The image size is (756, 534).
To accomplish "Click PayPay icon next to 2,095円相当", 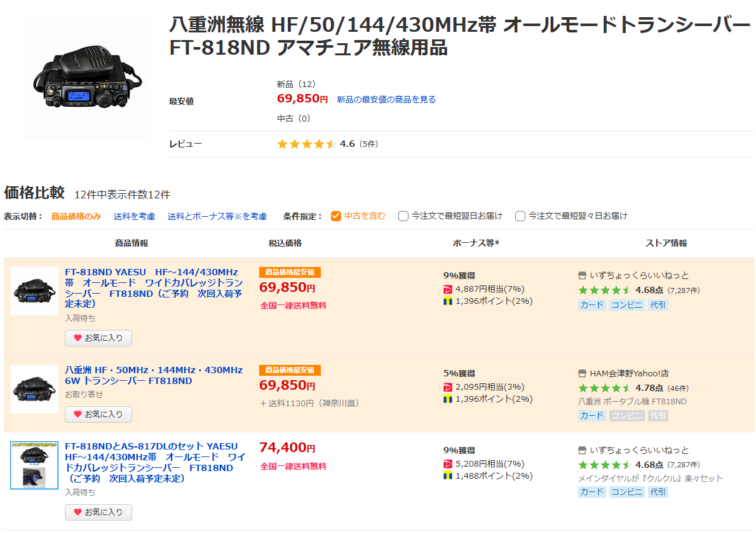I will (447, 387).
